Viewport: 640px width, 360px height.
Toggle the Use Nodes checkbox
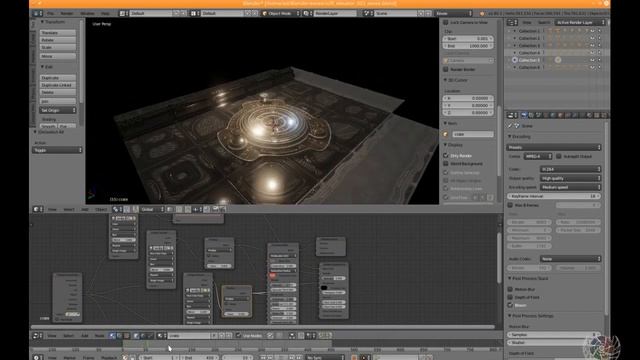coord(238,336)
